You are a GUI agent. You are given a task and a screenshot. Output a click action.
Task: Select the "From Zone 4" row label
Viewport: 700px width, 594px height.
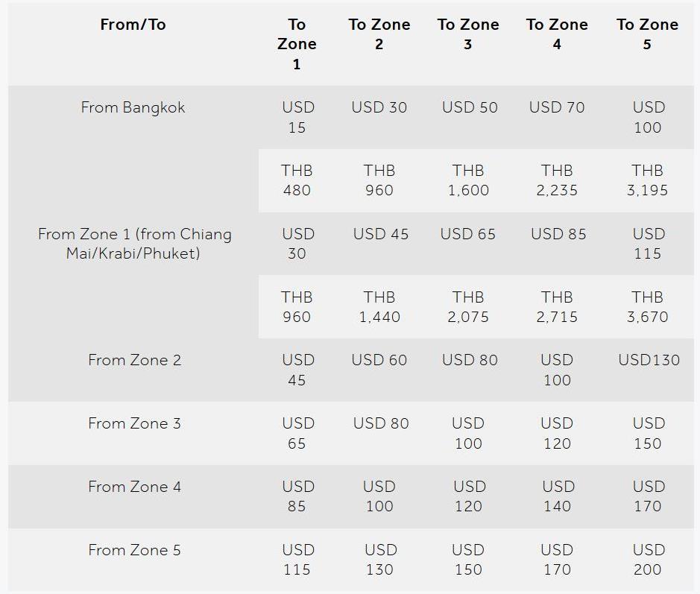click(134, 487)
